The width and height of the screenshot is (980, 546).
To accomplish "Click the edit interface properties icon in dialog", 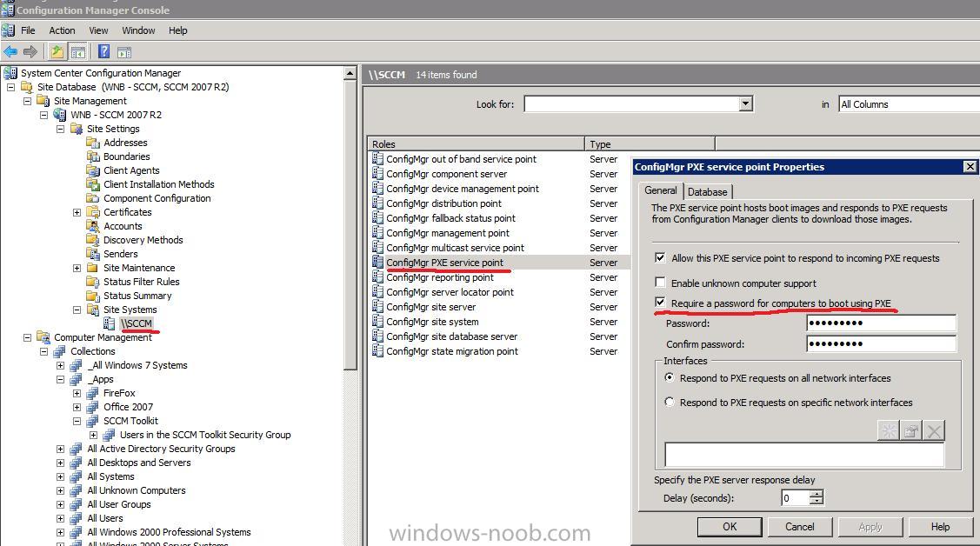I will tap(911, 430).
